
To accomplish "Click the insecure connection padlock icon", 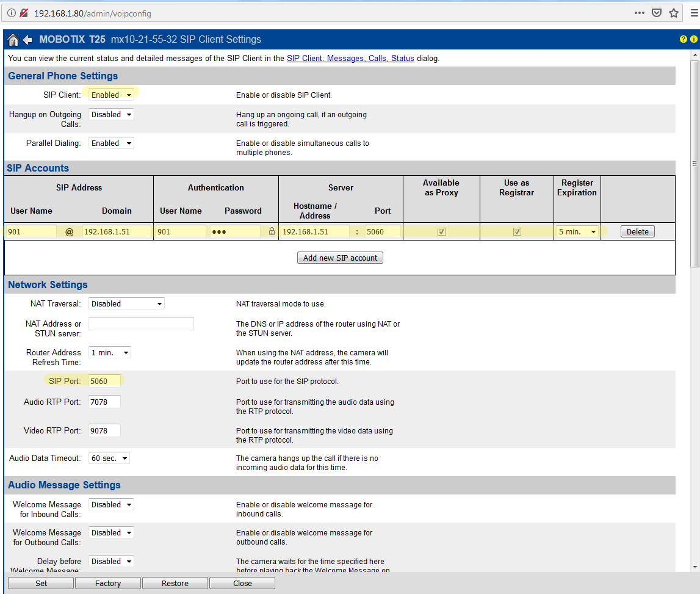I will tap(24, 13).
